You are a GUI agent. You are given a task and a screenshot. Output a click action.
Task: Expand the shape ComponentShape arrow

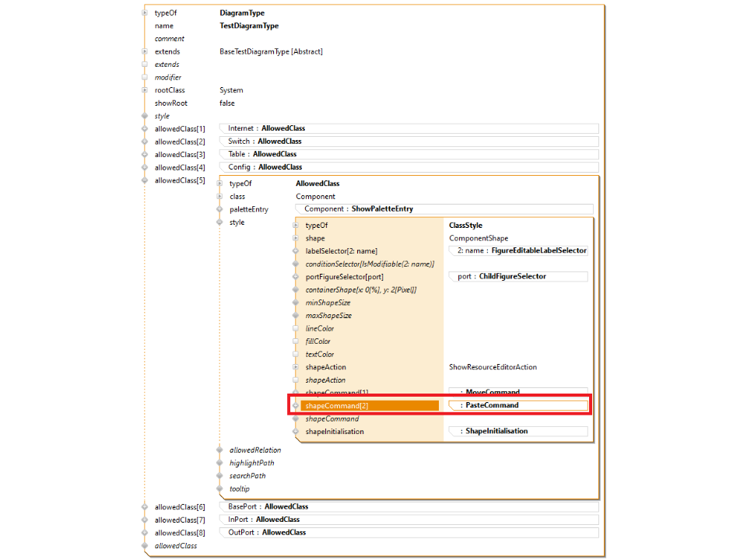(296, 238)
